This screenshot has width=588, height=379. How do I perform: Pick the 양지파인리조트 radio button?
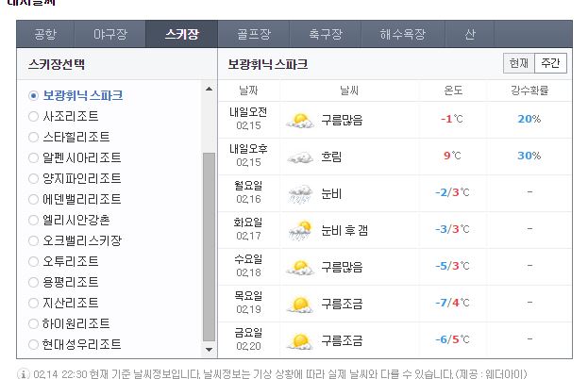33,178
